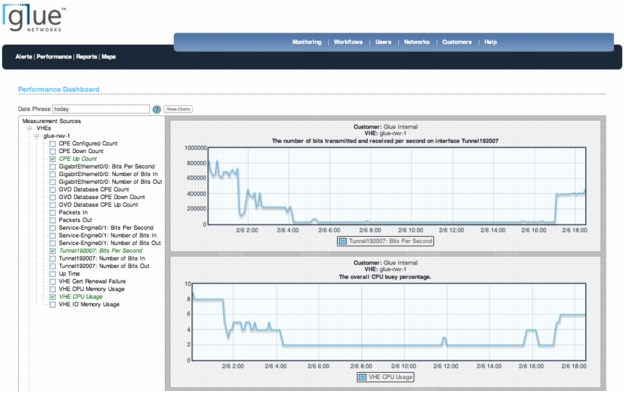Open the Monitoring menu
Viewport: 624px width, 393px height.
[x=306, y=42]
